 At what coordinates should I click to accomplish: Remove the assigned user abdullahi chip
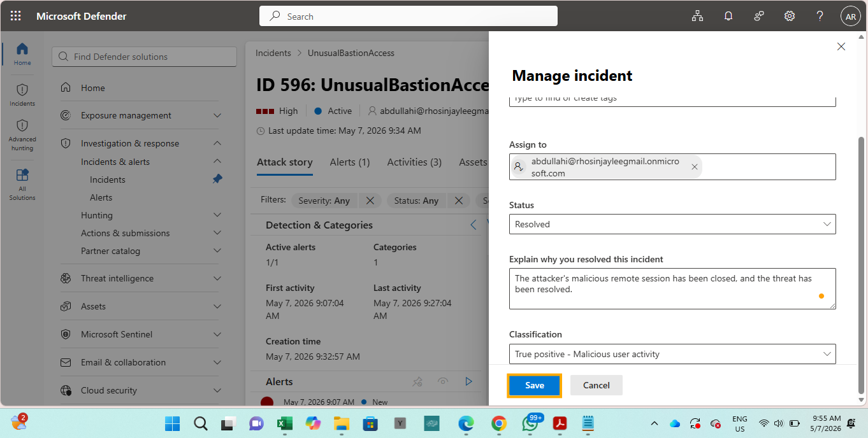[x=695, y=167]
